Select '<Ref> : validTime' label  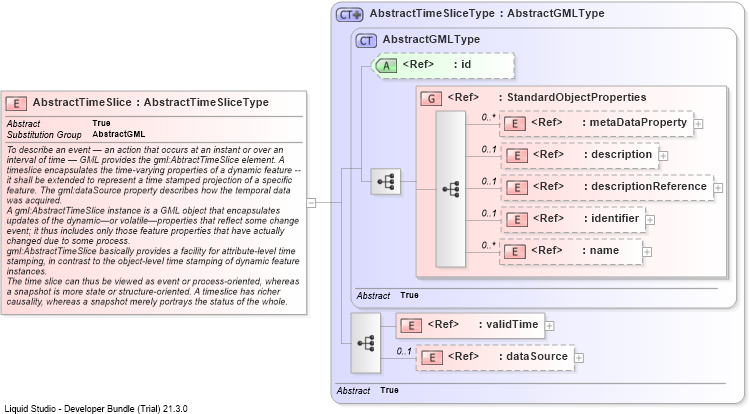482,325
